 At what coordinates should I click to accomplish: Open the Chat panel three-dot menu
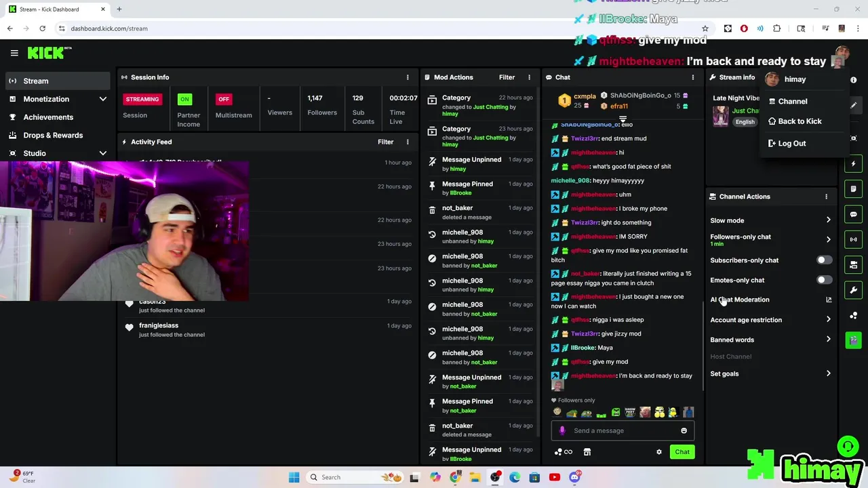point(692,77)
